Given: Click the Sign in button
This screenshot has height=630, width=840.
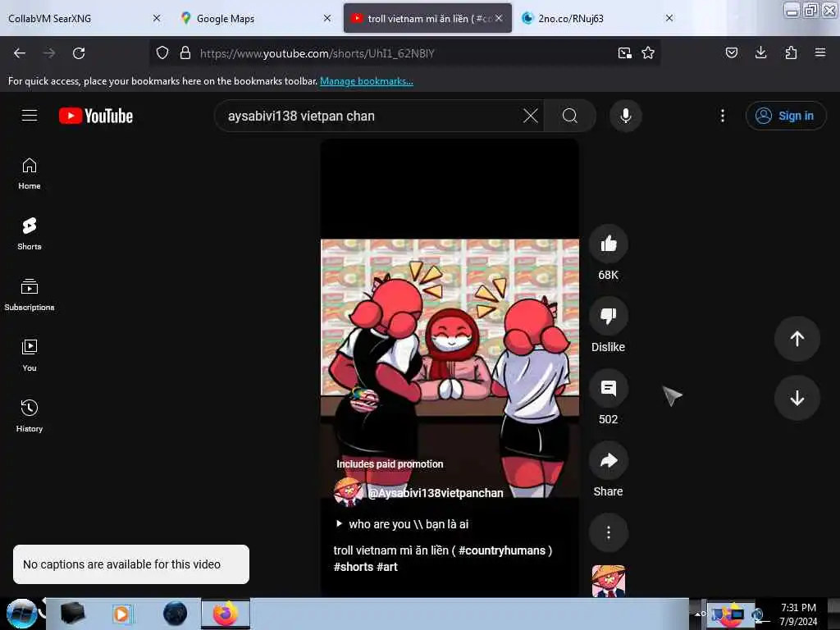Looking at the screenshot, I should click(x=785, y=116).
